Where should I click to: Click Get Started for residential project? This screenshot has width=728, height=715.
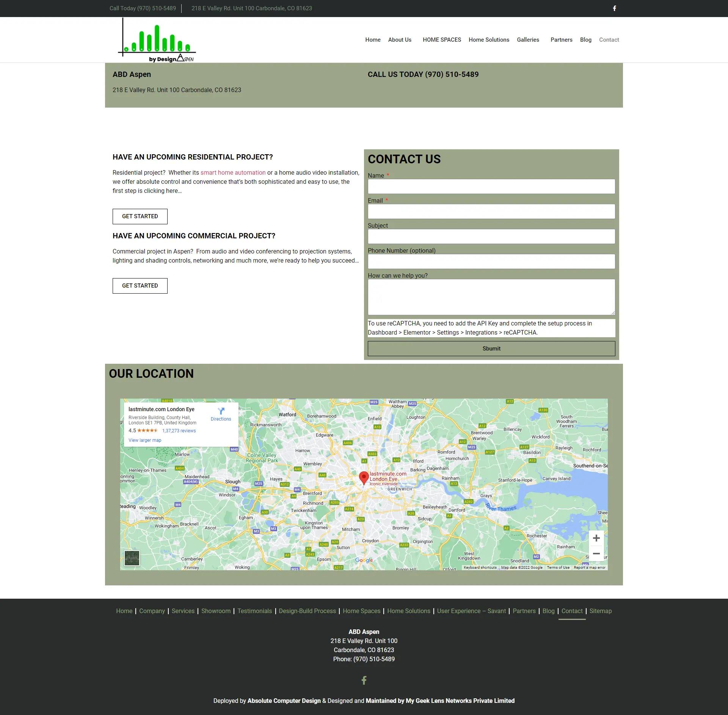point(140,216)
